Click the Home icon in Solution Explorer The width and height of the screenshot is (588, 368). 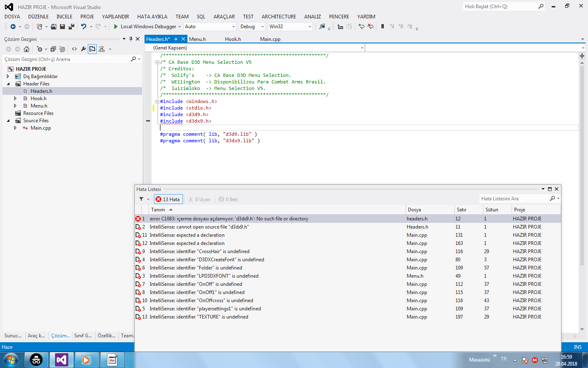click(27, 49)
